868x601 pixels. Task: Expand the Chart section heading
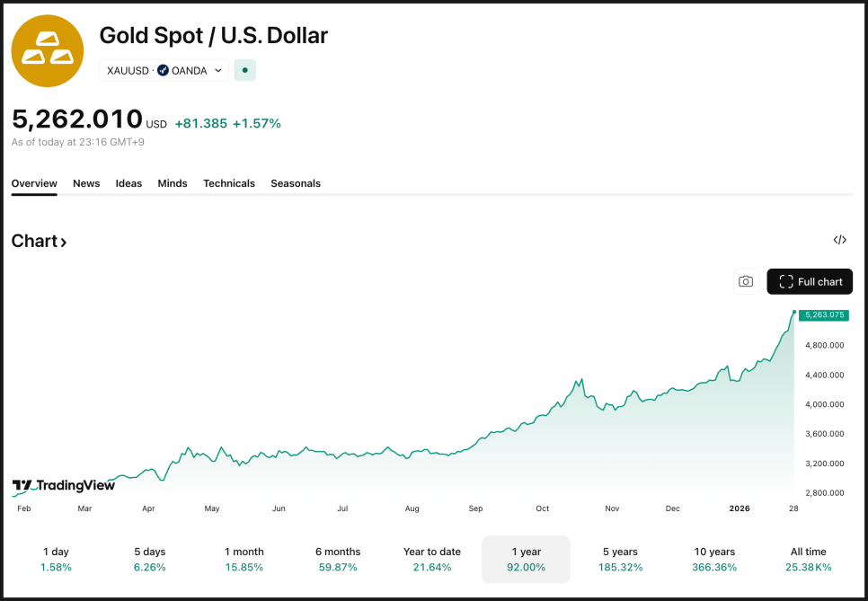tap(39, 241)
